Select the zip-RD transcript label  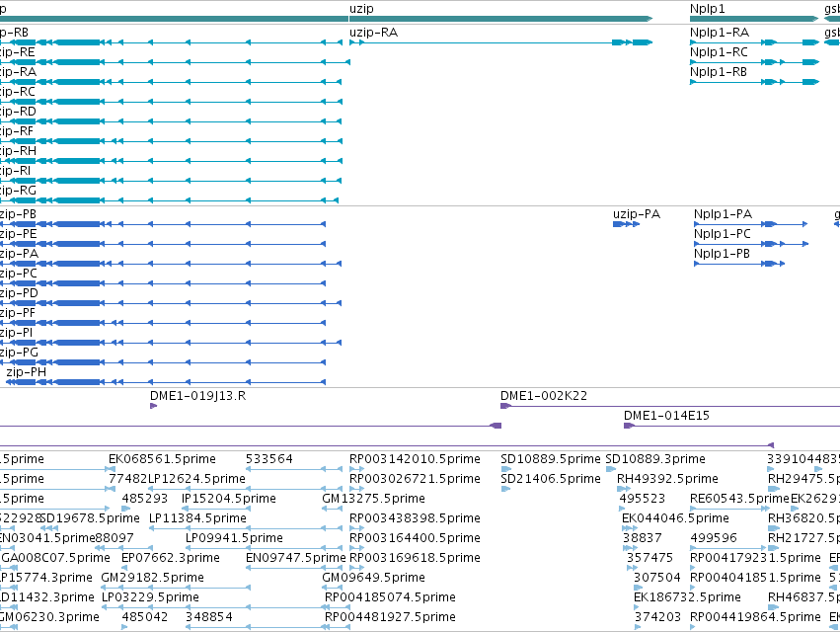[18, 112]
